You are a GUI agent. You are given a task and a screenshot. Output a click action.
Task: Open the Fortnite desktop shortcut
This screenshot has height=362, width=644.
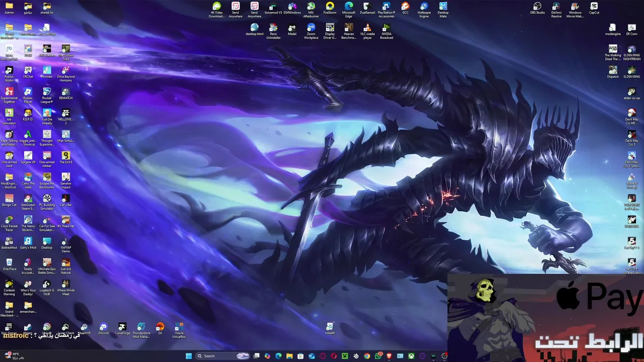click(x=47, y=73)
